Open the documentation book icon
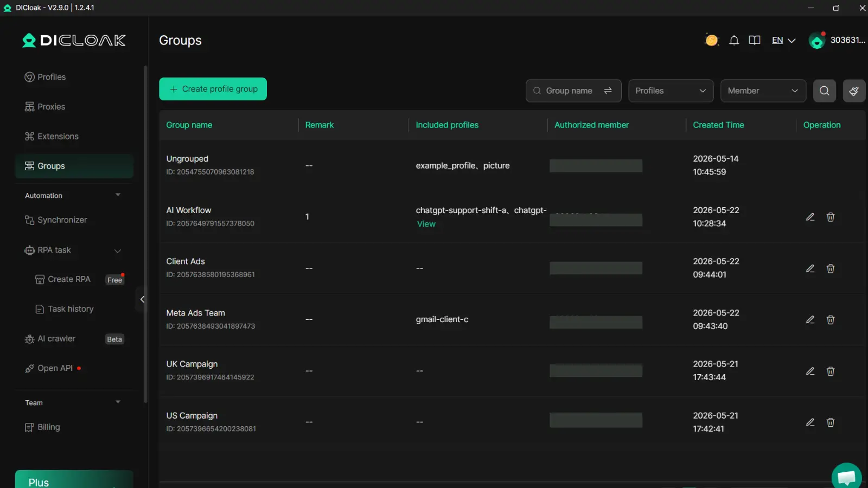This screenshot has height=488, width=868. (754, 40)
